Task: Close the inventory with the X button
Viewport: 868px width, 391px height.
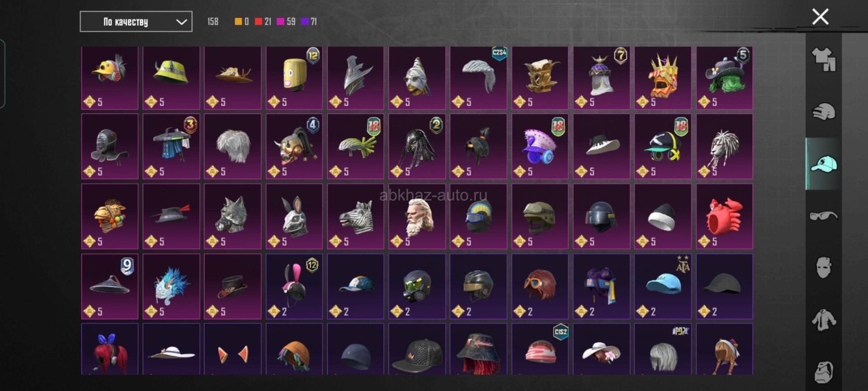Action: [820, 17]
